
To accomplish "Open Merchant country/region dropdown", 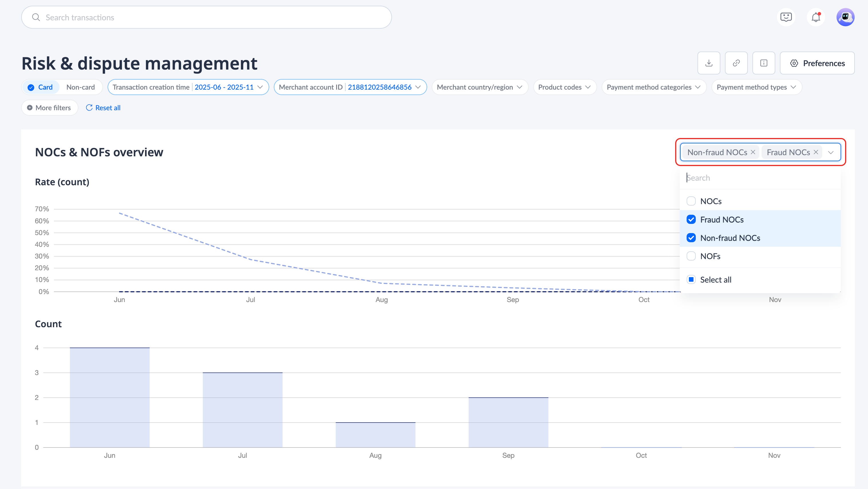I will [479, 87].
